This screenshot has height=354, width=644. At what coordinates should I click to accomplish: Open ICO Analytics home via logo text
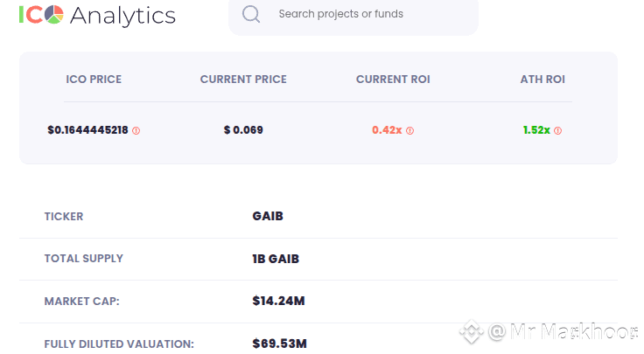(122, 15)
